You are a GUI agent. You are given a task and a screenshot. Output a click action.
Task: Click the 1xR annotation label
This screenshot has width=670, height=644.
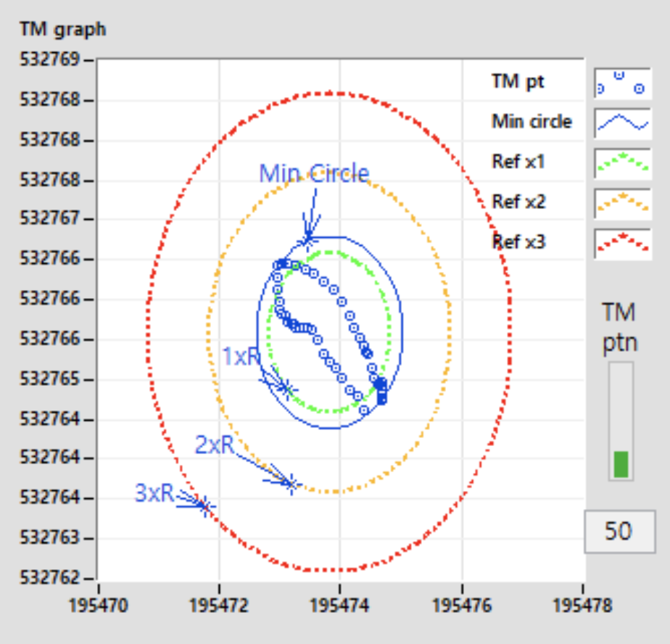point(241,356)
